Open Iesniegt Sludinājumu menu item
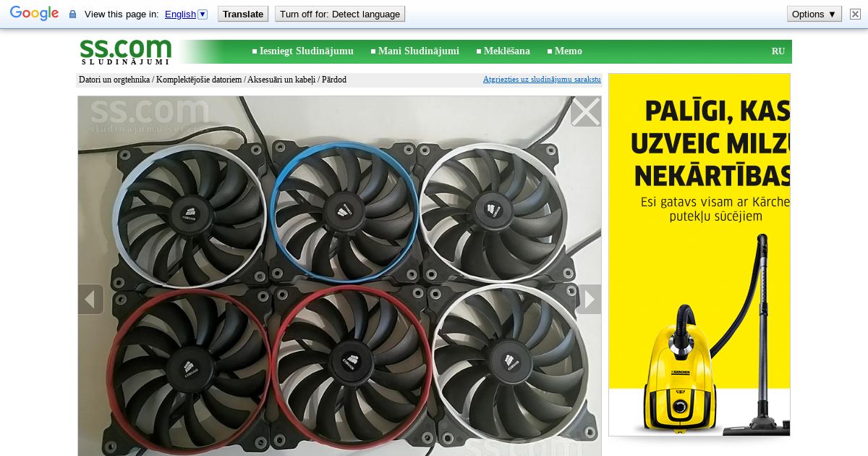Viewport: 868px width, 456px height. pos(307,51)
